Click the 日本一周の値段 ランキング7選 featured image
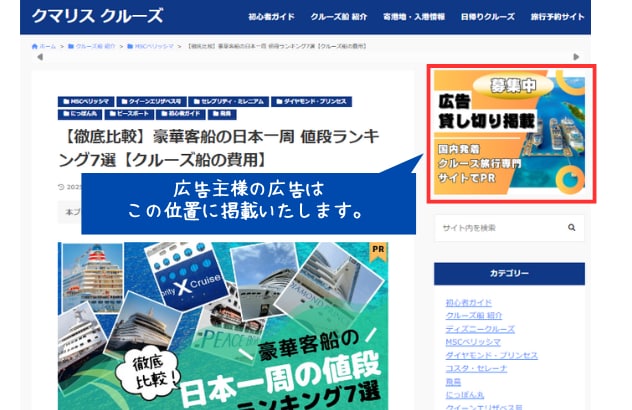Image resolution: width=632 pixels, height=410 pixels. click(223, 326)
